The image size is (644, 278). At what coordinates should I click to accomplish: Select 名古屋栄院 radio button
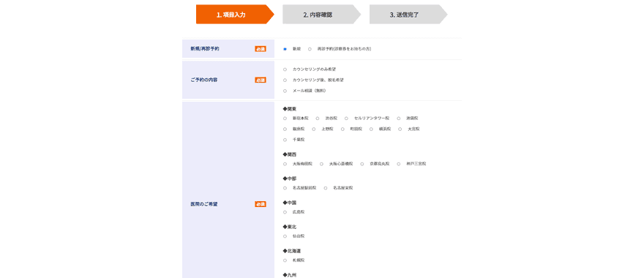(x=325, y=188)
